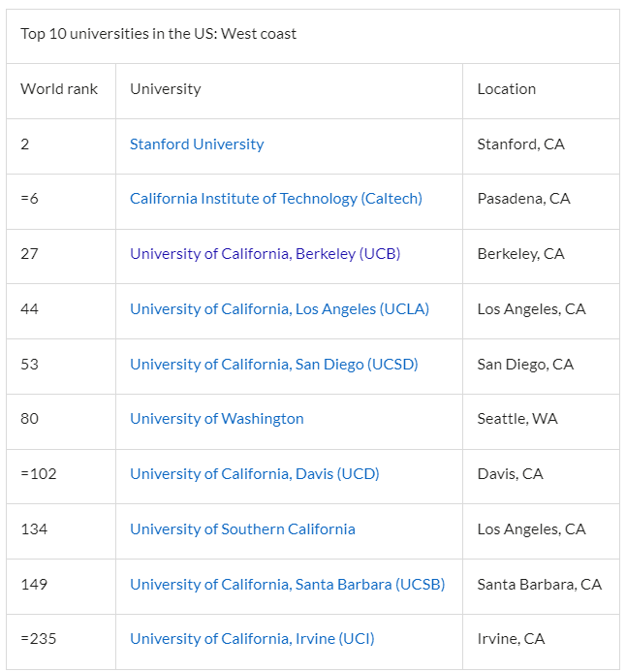Image resolution: width=626 pixels, height=672 pixels.
Task: Open University of California, San Diego link
Action: 273,365
